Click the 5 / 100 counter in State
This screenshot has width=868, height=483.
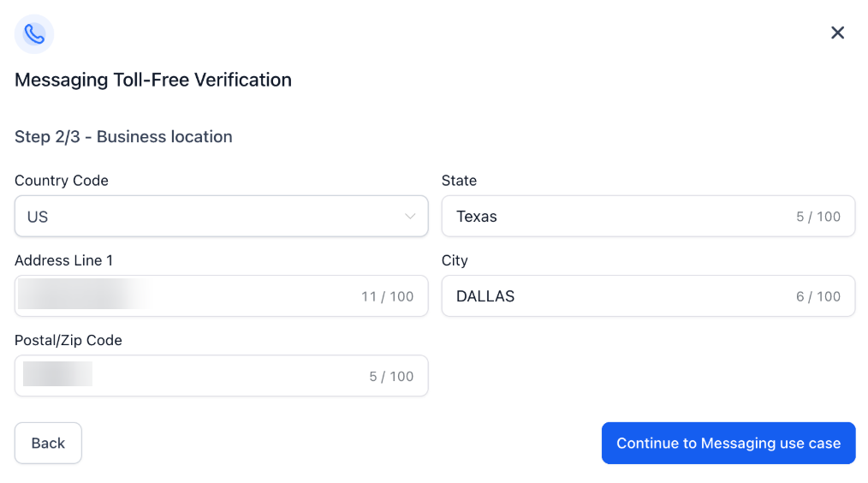coord(817,218)
